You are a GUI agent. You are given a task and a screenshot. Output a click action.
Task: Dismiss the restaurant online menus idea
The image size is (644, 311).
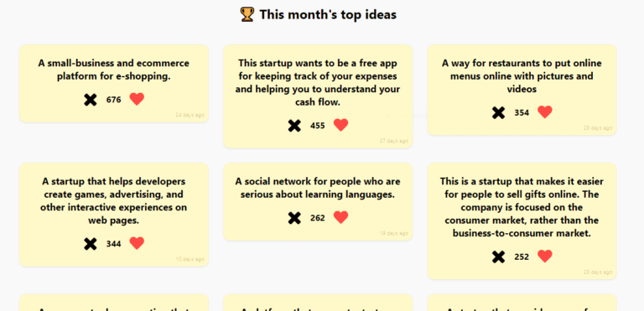tap(499, 112)
